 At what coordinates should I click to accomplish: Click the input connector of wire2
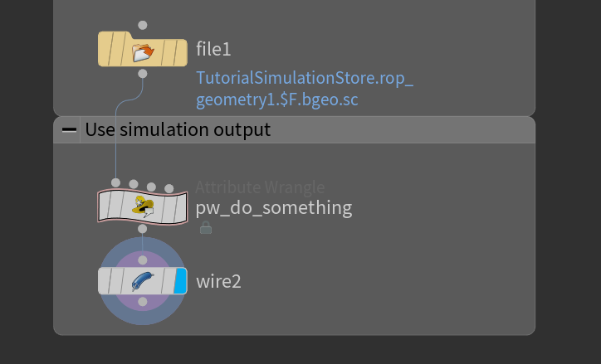pyautogui.click(x=143, y=260)
